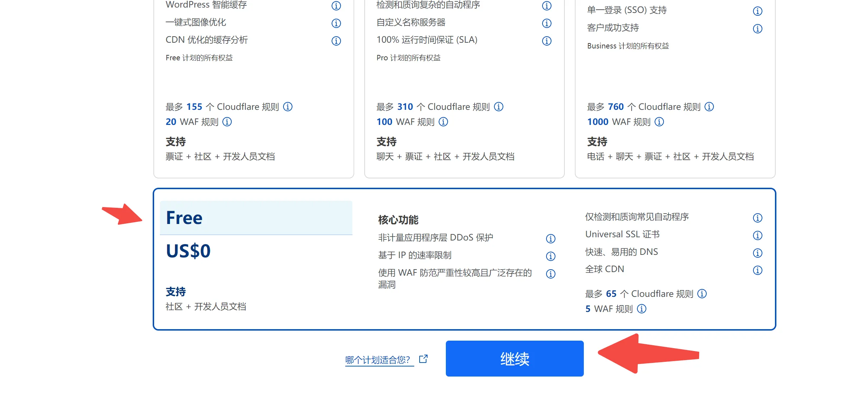Click Pro 计划的所有权益 text
Screen dimensions: 868x397
coord(408,58)
